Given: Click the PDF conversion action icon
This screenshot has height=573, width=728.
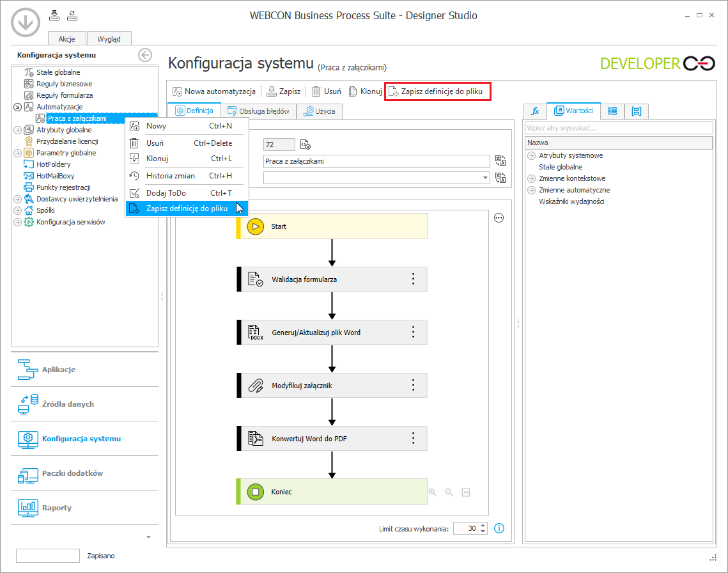Looking at the screenshot, I should click(256, 438).
